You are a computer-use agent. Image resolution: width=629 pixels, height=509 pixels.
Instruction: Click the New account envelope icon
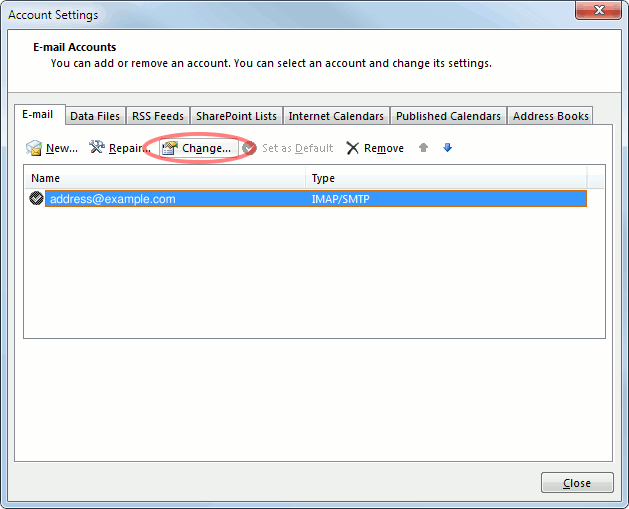click(34, 148)
